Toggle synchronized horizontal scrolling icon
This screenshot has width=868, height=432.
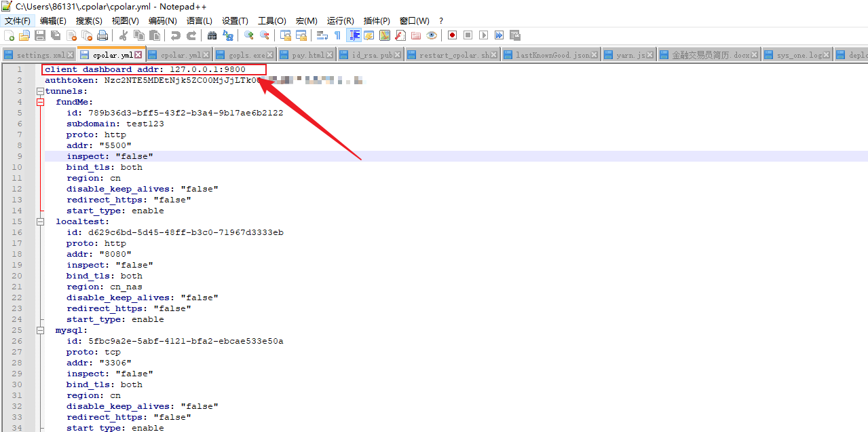pos(301,35)
